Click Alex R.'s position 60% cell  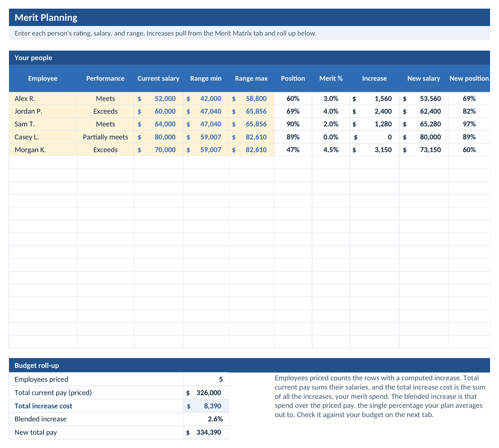pyautogui.click(x=293, y=99)
